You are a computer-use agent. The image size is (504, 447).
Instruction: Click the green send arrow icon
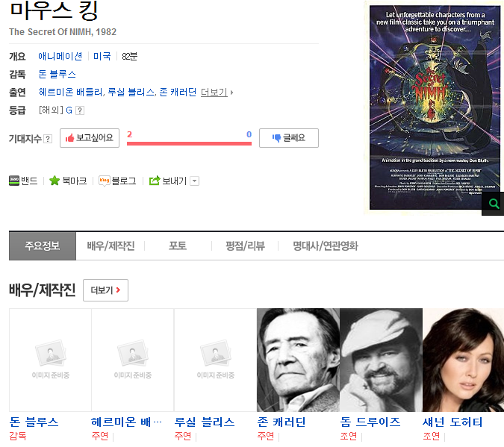(x=155, y=181)
